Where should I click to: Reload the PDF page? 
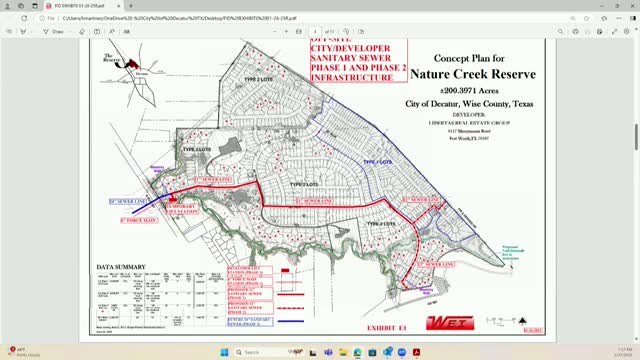[24, 18]
